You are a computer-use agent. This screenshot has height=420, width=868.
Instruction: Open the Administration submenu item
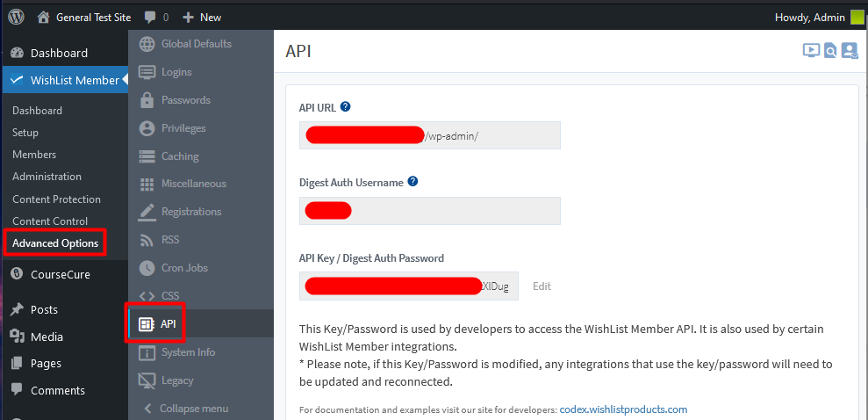tap(47, 177)
